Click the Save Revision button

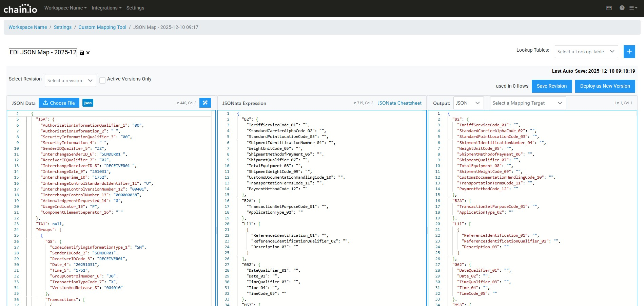551,86
